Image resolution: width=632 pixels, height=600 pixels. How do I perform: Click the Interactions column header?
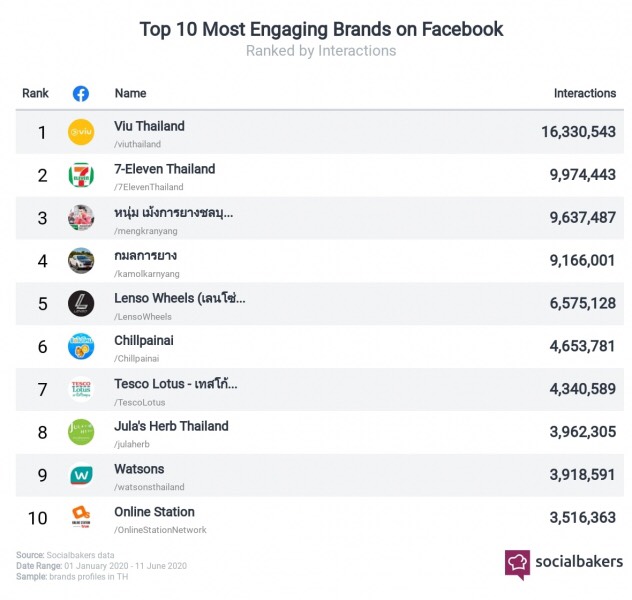585,93
